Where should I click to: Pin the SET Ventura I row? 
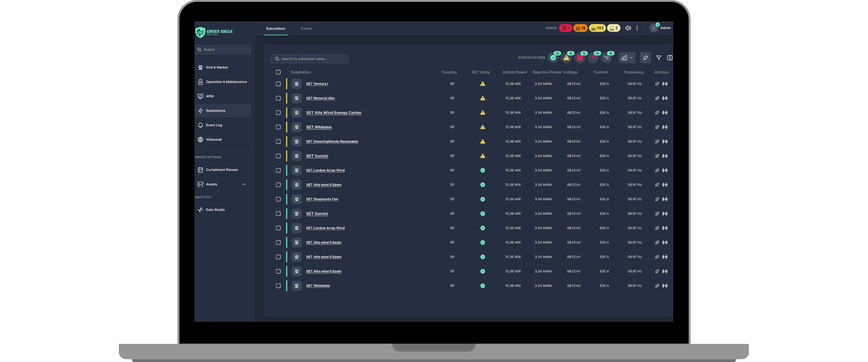pyautogui.click(x=657, y=84)
